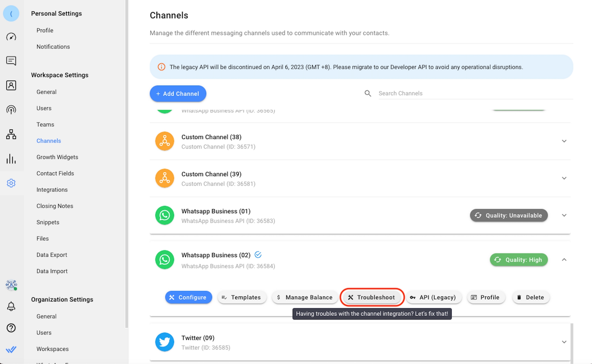Screen dimensions: 592x364
Task: Refresh the Quality: High status badge
Action: (498, 260)
